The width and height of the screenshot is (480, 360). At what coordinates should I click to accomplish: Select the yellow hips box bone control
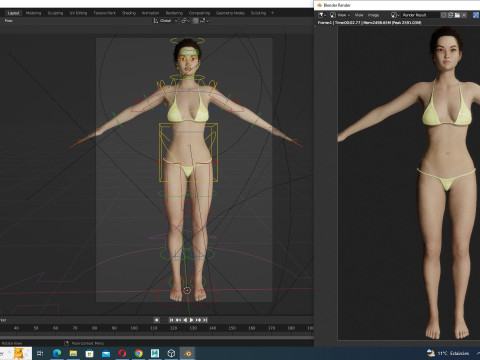pos(189,153)
